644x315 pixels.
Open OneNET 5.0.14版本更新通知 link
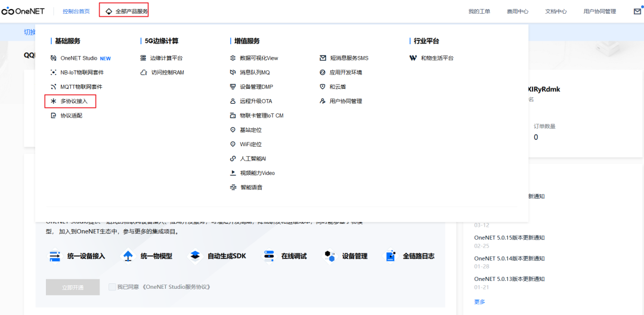point(509,258)
